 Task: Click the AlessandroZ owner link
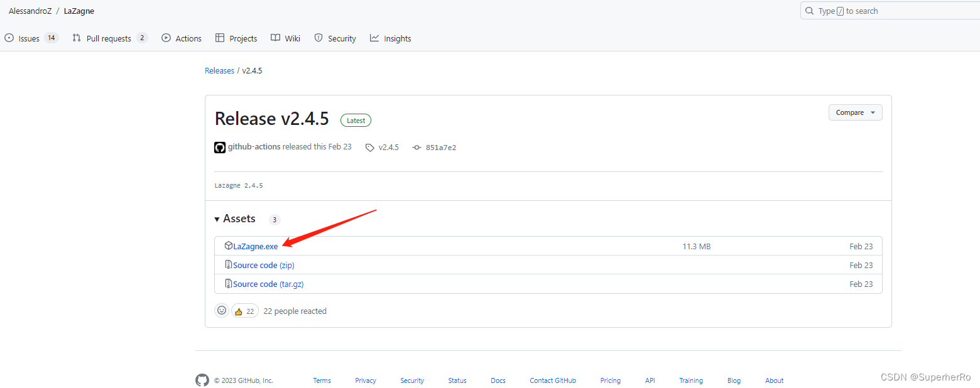pyautogui.click(x=30, y=11)
